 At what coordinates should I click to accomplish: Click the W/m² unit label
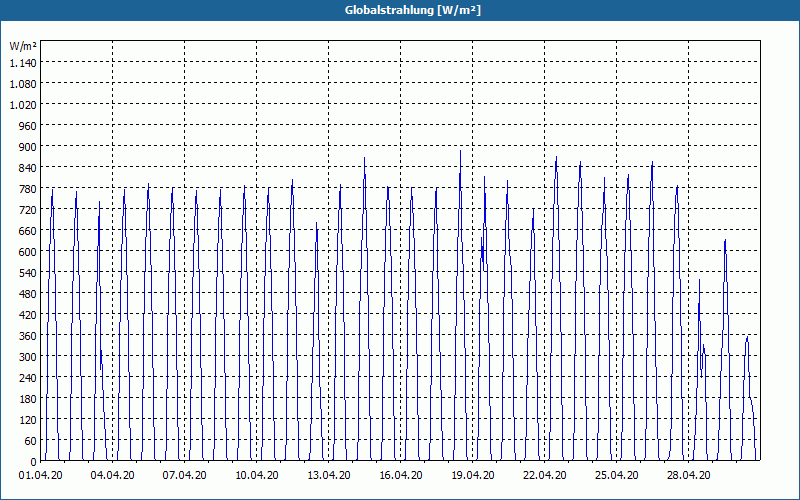pos(23,46)
